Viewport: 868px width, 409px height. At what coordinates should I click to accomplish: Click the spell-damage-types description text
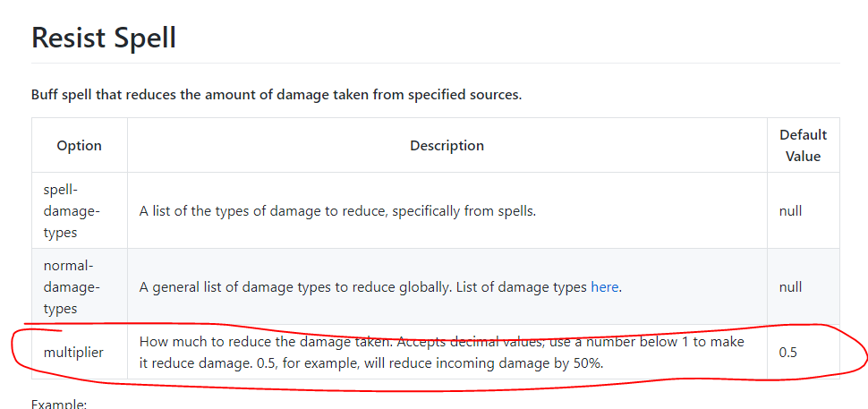pos(337,211)
